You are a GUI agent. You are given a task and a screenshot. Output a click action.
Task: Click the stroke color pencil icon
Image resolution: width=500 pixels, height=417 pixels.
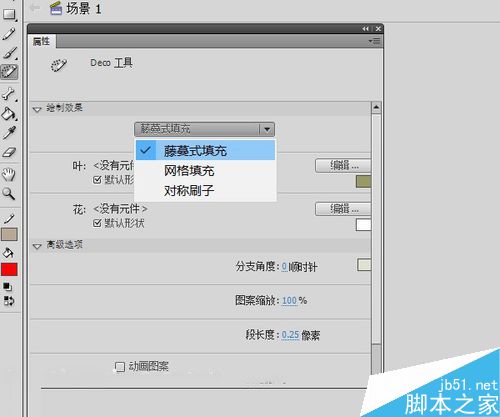tap(9, 219)
